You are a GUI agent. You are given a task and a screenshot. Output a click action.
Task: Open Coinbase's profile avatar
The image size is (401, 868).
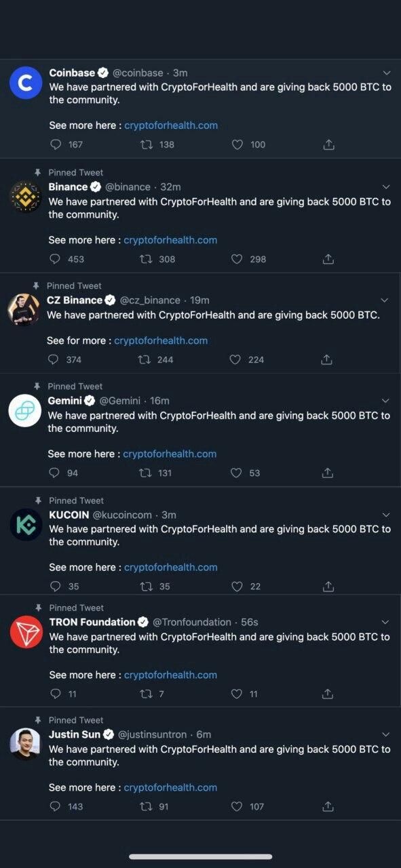pos(25,82)
